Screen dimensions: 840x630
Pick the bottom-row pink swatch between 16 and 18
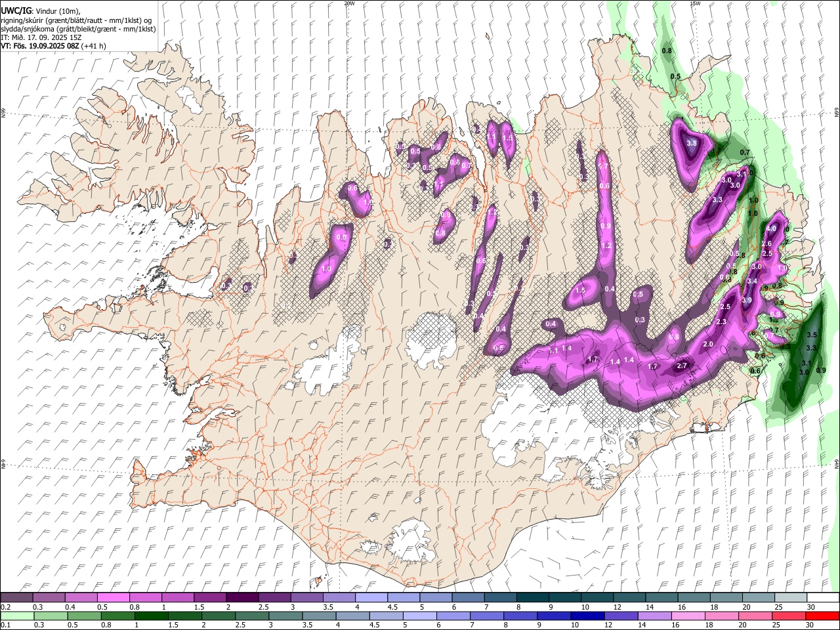coord(688,616)
